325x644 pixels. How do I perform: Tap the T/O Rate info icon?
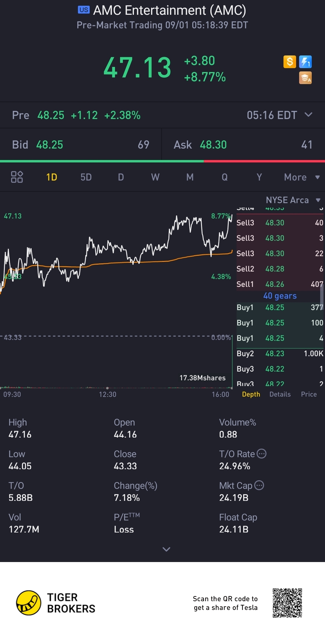pyautogui.click(x=262, y=454)
